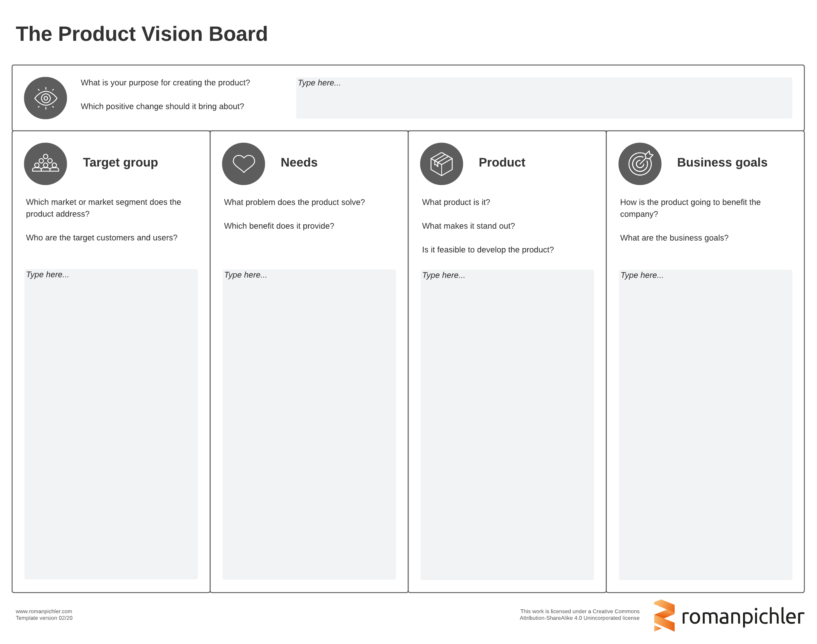Screen dimensions: 817x644
Task: Click the Business goals text area
Action: coord(705,424)
